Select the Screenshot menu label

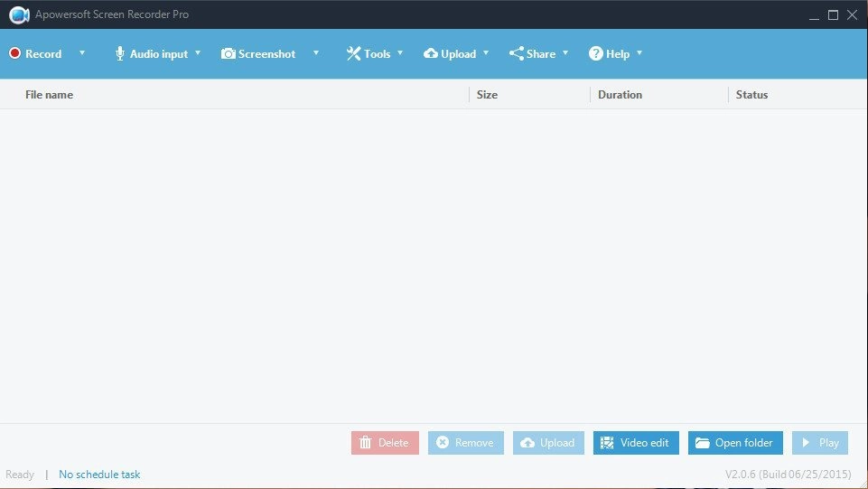(266, 53)
